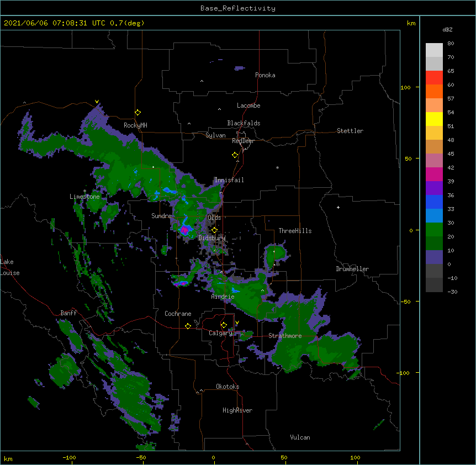Select the Calgary label
476x465 pixels.
click(x=220, y=333)
